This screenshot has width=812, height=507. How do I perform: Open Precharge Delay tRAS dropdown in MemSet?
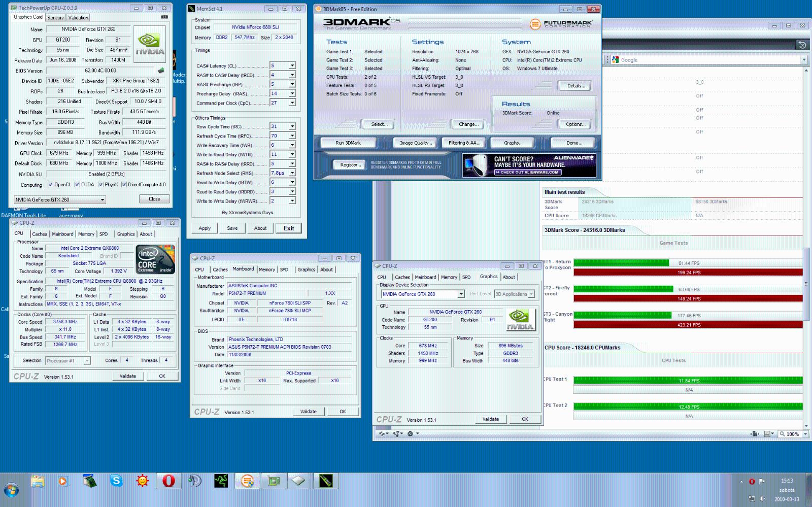click(x=292, y=93)
